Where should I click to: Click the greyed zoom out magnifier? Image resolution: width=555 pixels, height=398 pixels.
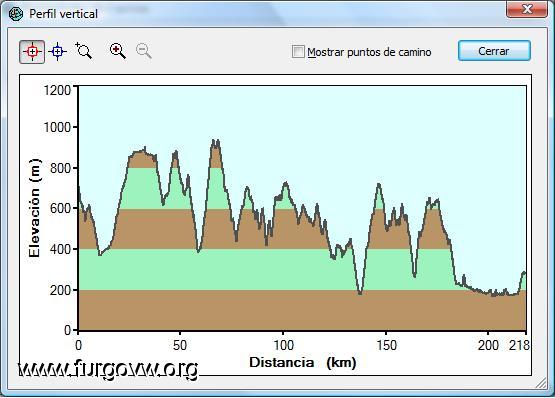click(144, 51)
